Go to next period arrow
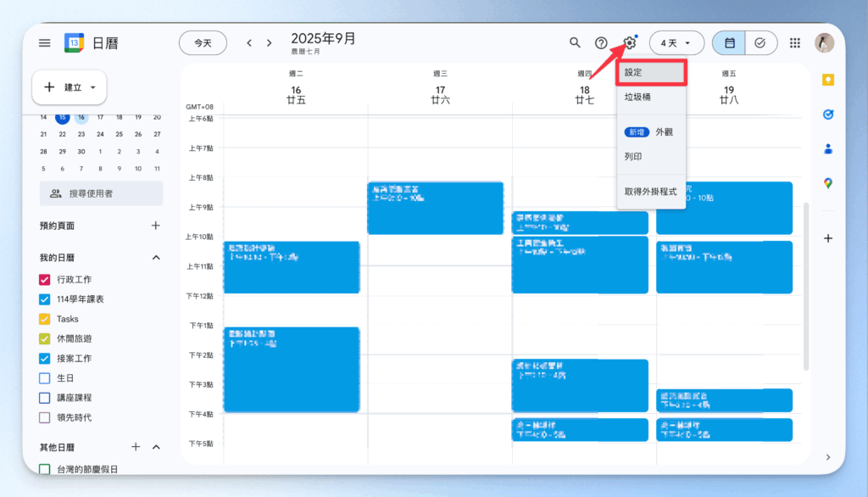This screenshot has height=497, width=868. [x=270, y=43]
